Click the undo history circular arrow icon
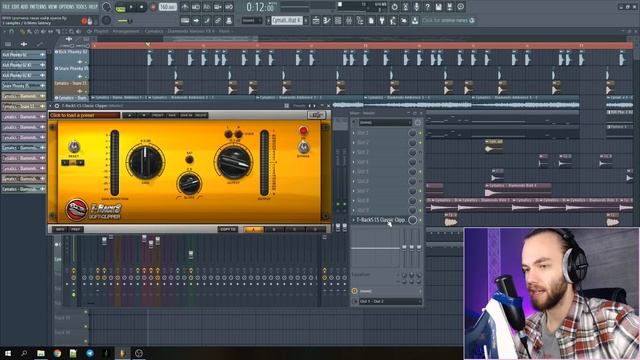The width and height of the screenshot is (640, 360). (x=394, y=7)
